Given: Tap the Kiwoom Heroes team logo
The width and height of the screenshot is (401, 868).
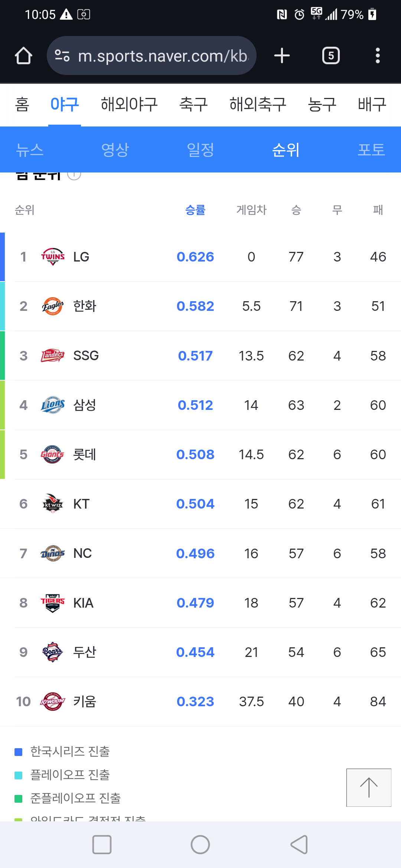Looking at the screenshot, I should click(52, 701).
